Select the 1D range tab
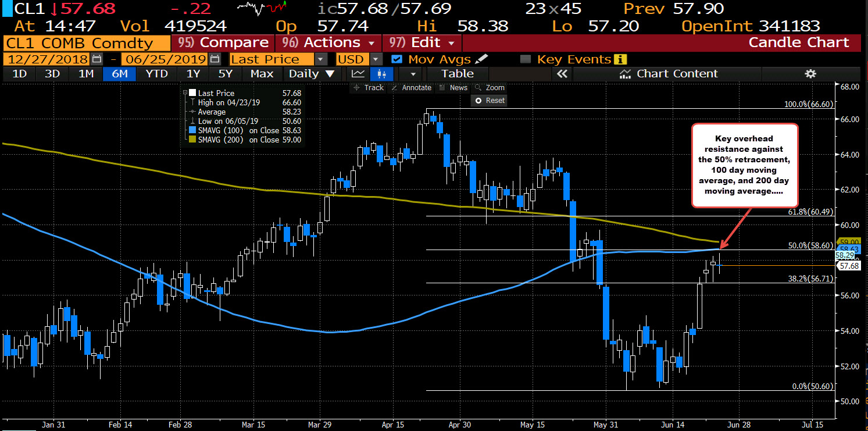The width and height of the screenshot is (868, 431). [20, 74]
